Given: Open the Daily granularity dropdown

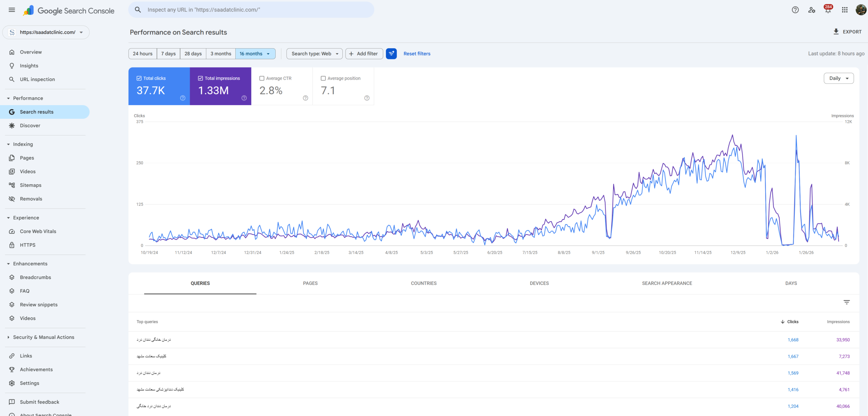Looking at the screenshot, I should coord(839,78).
